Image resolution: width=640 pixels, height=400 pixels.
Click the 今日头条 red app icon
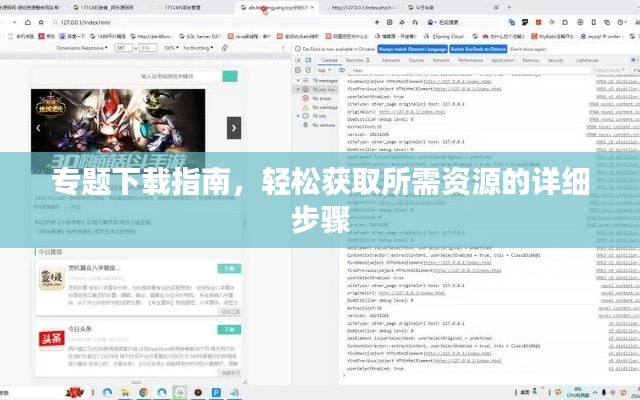52,340
